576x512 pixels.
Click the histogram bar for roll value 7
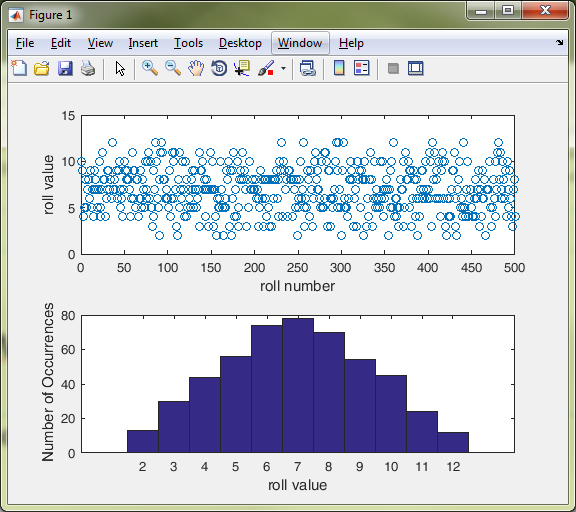click(298, 385)
